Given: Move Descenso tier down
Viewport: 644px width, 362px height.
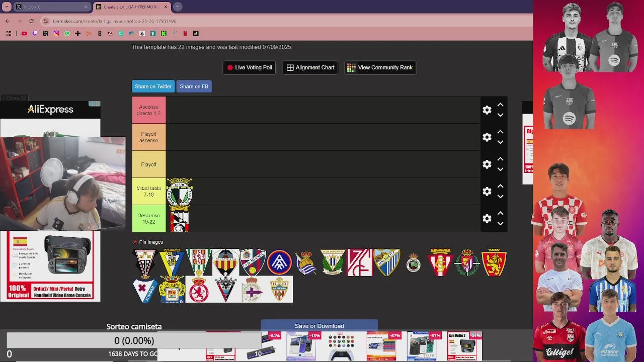Looking at the screenshot, I should [500, 224].
